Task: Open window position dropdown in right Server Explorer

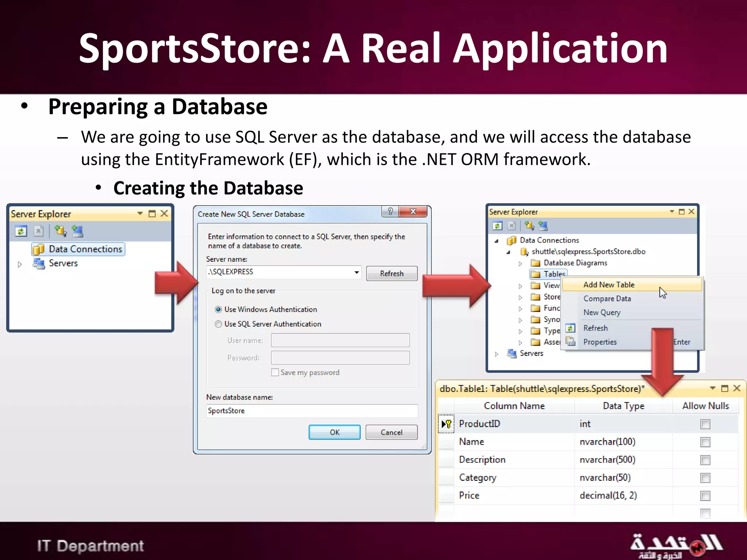Action: tap(671, 211)
